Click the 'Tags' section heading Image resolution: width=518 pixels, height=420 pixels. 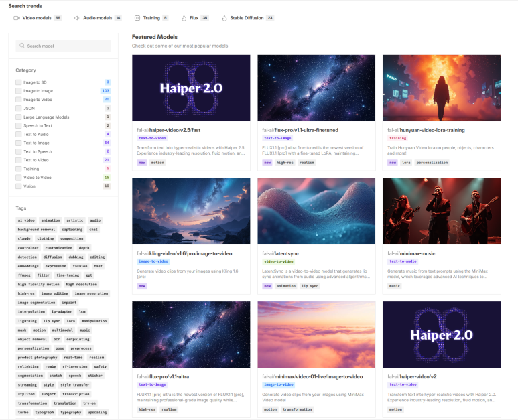21,208
